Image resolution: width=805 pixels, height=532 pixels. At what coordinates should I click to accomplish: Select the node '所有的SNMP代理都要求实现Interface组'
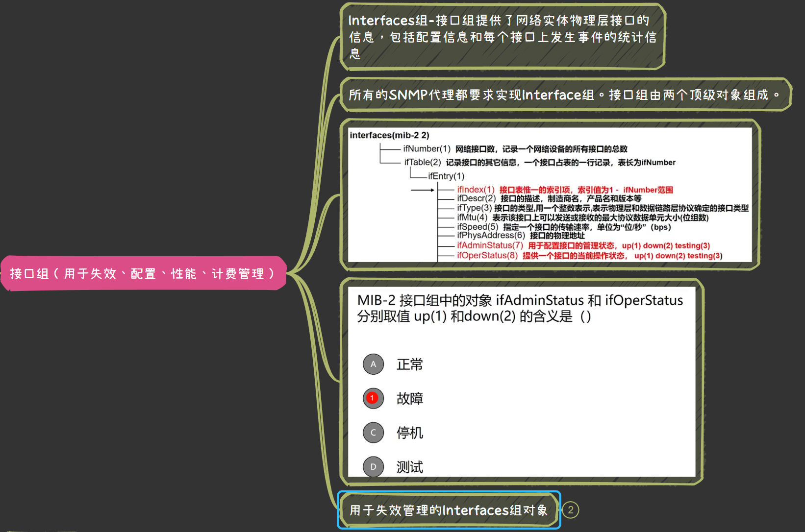click(565, 95)
